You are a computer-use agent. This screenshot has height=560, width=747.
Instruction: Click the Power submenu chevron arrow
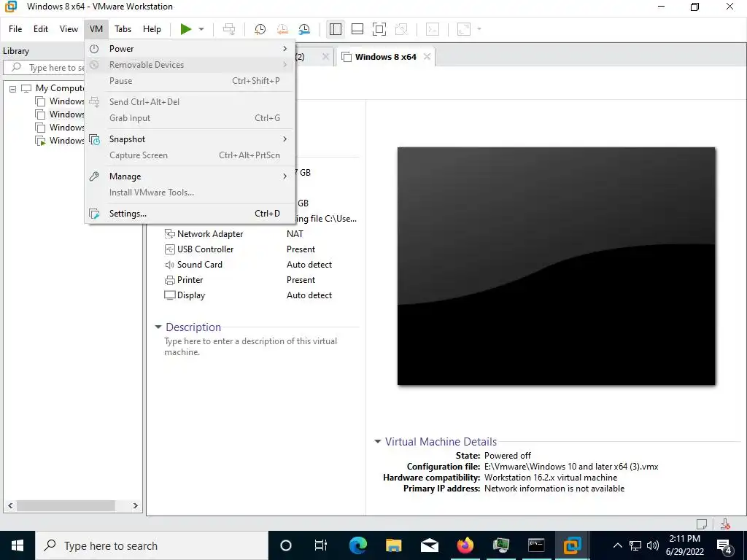285,49
